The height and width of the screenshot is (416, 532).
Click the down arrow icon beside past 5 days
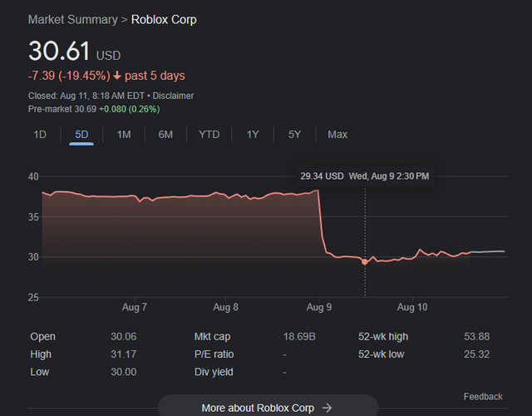[117, 76]
